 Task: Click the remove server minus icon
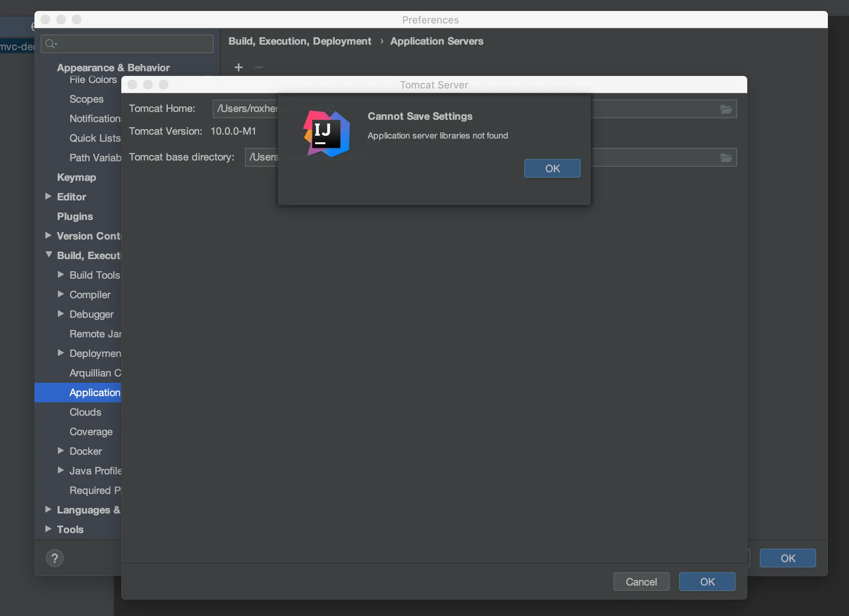tap(259, 67)
